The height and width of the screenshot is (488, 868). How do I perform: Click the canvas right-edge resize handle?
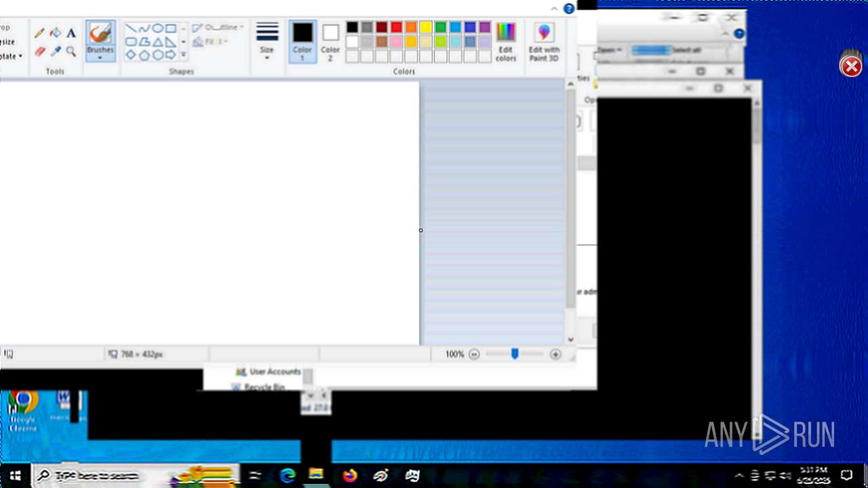[x=420, y=230]
